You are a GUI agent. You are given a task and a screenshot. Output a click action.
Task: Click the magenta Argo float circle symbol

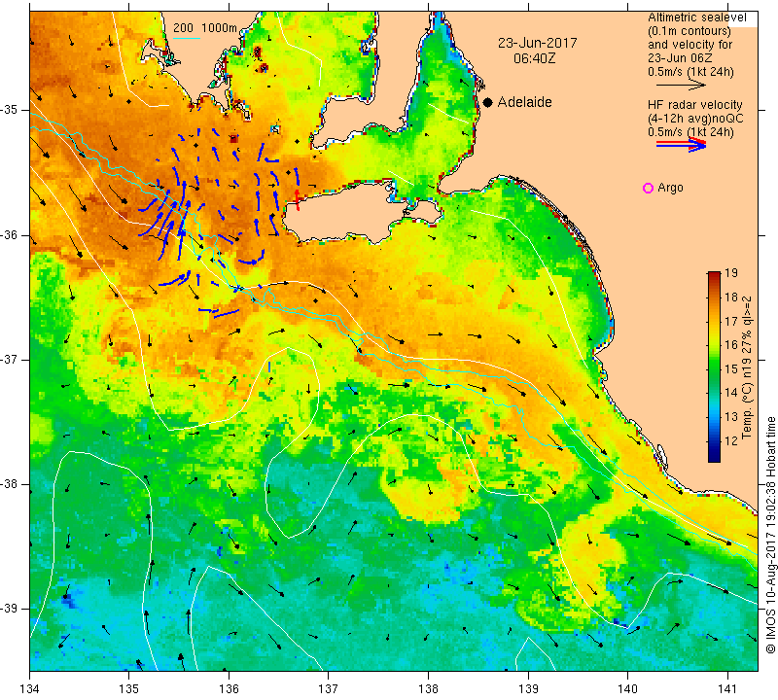[x=648, y=188]
